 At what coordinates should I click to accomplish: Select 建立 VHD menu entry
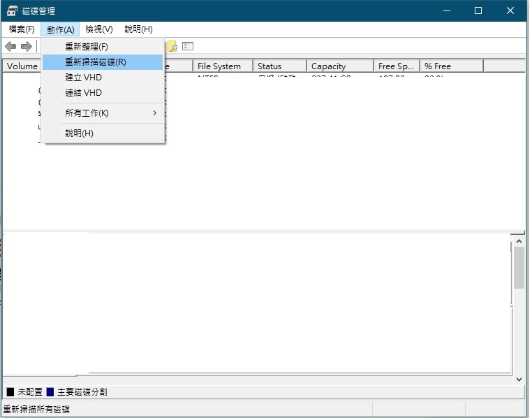click(x=103, y=78)
